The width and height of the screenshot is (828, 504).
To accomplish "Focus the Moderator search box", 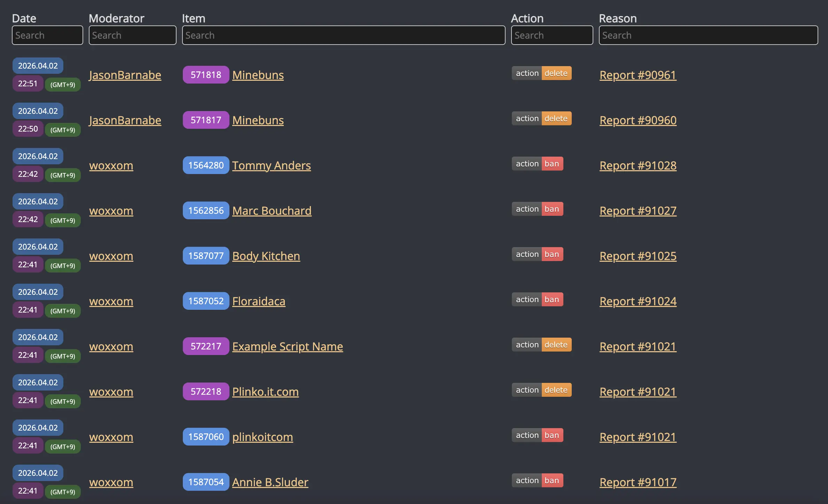I will [x=132, y=35].
